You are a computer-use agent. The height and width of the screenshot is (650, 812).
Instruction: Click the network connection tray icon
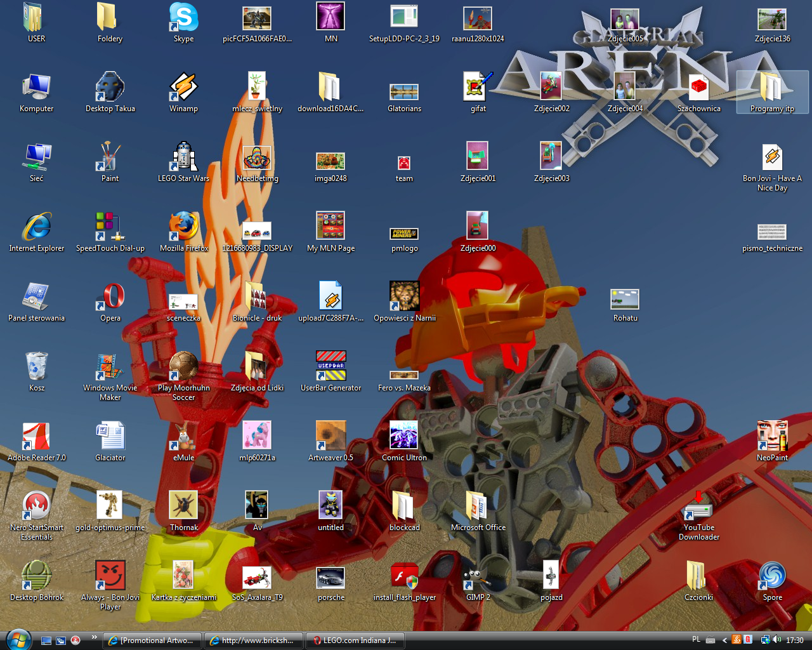(766, 640)
